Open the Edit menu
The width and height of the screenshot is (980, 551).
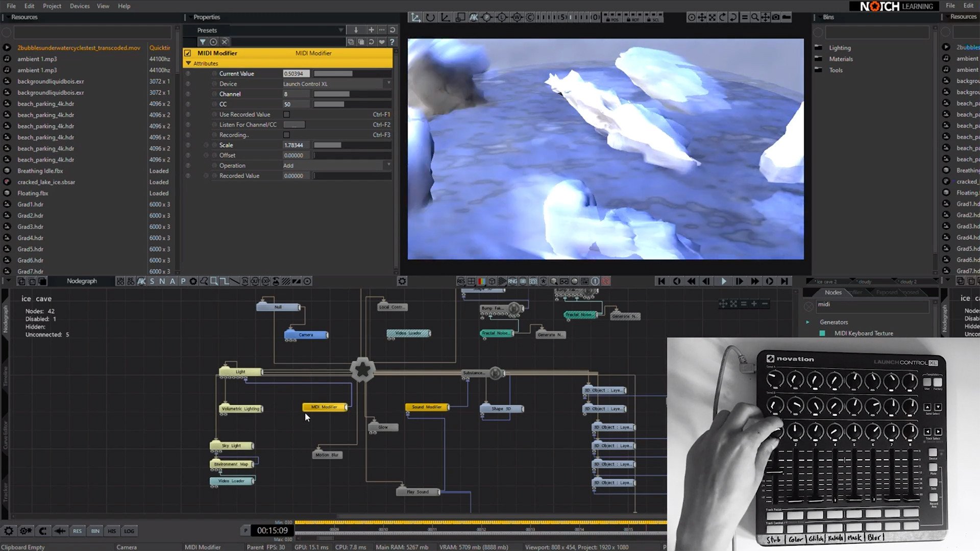29,6
